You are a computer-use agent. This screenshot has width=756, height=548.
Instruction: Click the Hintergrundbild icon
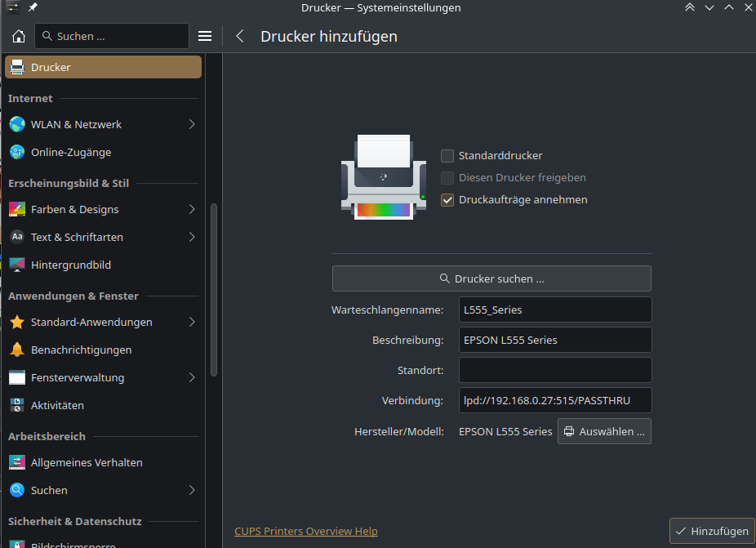click(17, 265)
